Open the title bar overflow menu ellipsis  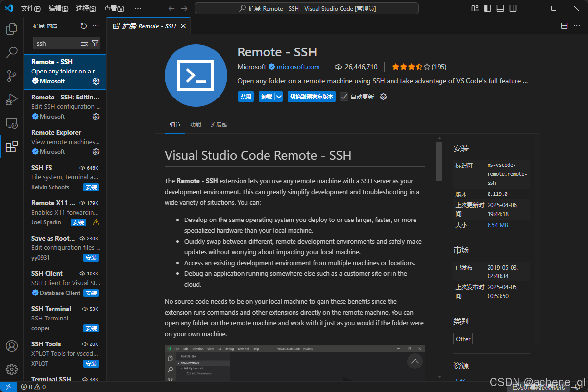[x=138, y=8]
